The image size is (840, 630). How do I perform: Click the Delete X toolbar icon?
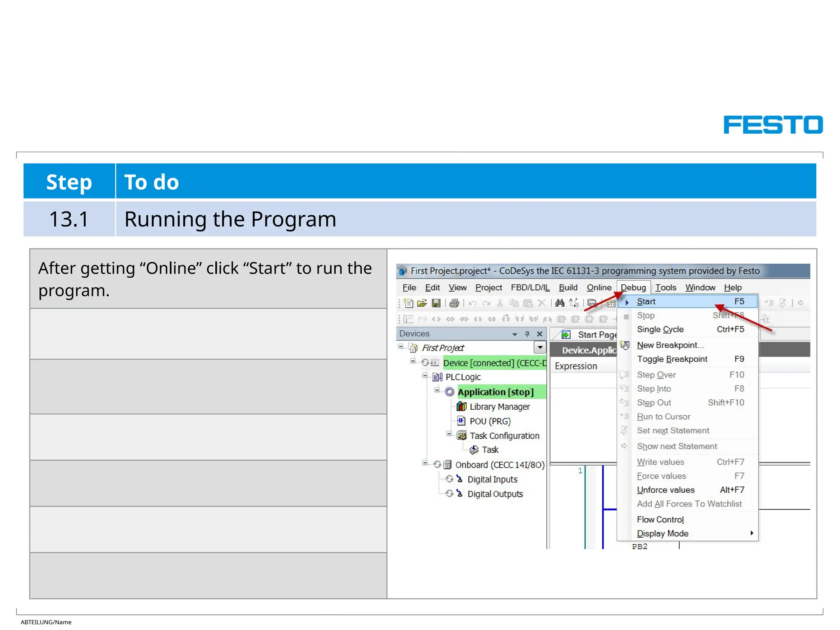coord(542,303)
